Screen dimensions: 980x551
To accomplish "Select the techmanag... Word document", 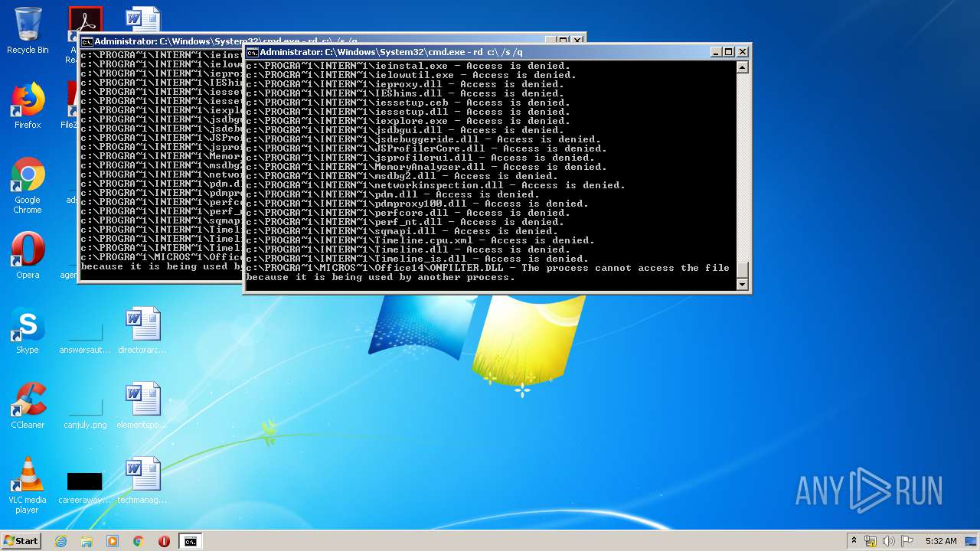I will tap(142, 481).
